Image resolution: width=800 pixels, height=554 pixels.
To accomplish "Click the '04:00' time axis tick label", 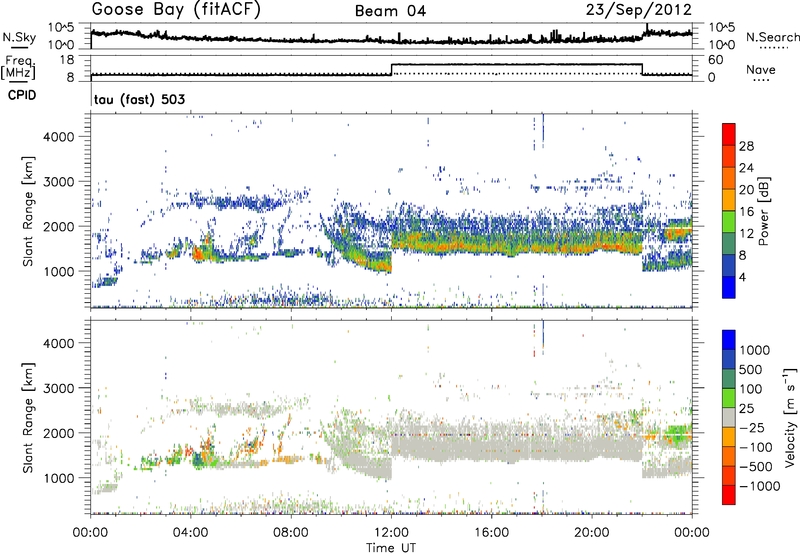I will pos(191,533).
